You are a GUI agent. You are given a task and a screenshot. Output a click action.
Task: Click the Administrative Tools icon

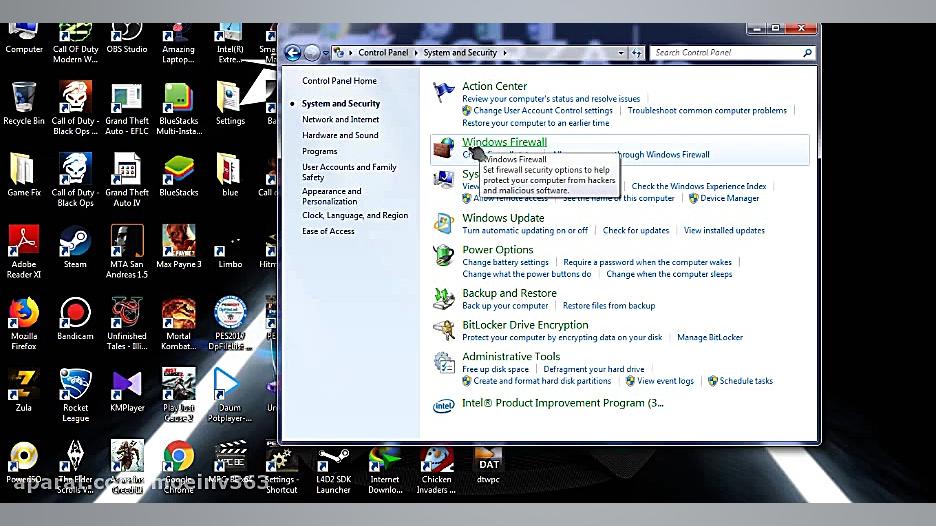pos(444,362)
